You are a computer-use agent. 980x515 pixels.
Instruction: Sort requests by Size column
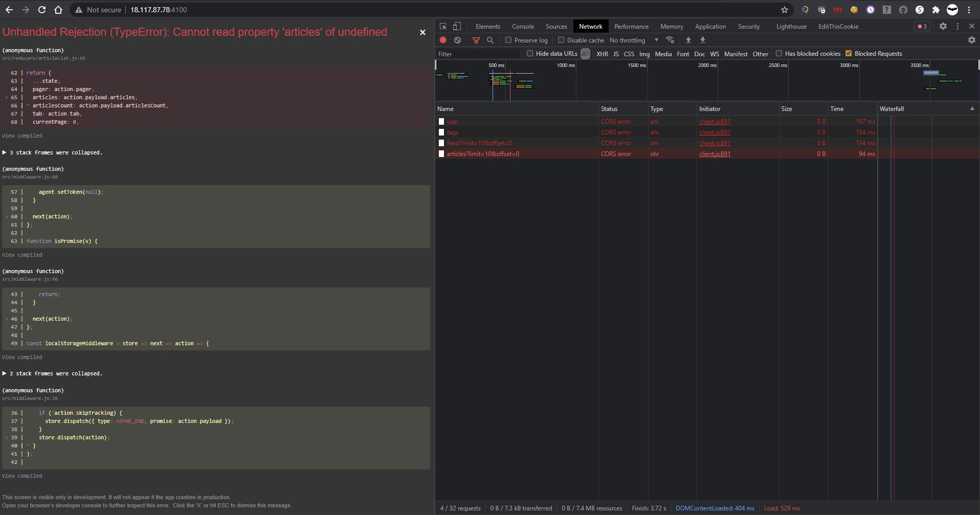tap(787, 108)
